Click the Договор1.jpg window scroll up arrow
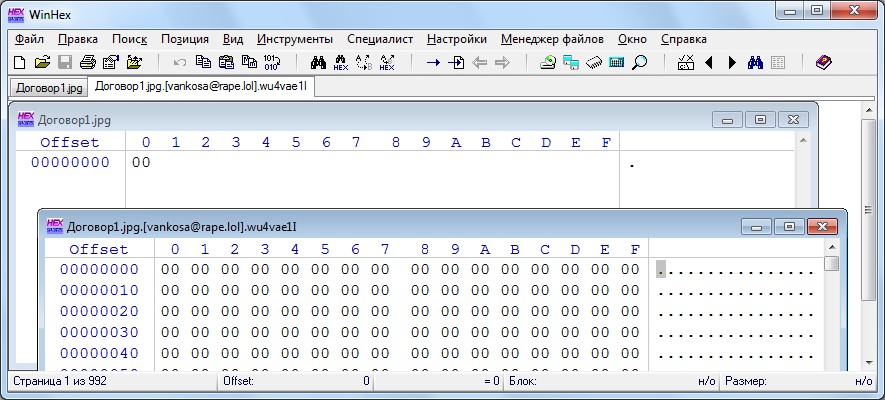Image resolution: width=885 pixels, height=400 pixels. click(802, 141)
